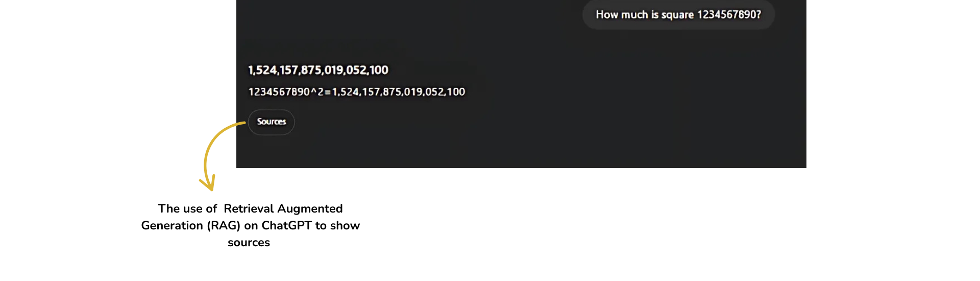980x281 pixels.
Task: Click the user question message bubble
Action: click(x=678, y=15)
